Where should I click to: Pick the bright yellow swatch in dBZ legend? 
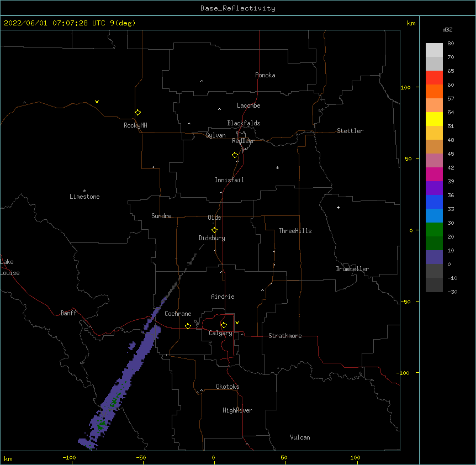tap(434, 119)
